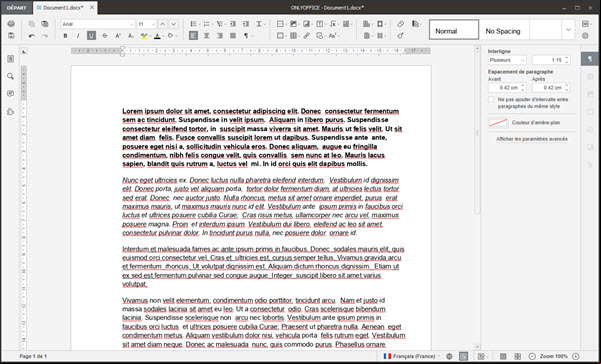Click the print icon

11,24
